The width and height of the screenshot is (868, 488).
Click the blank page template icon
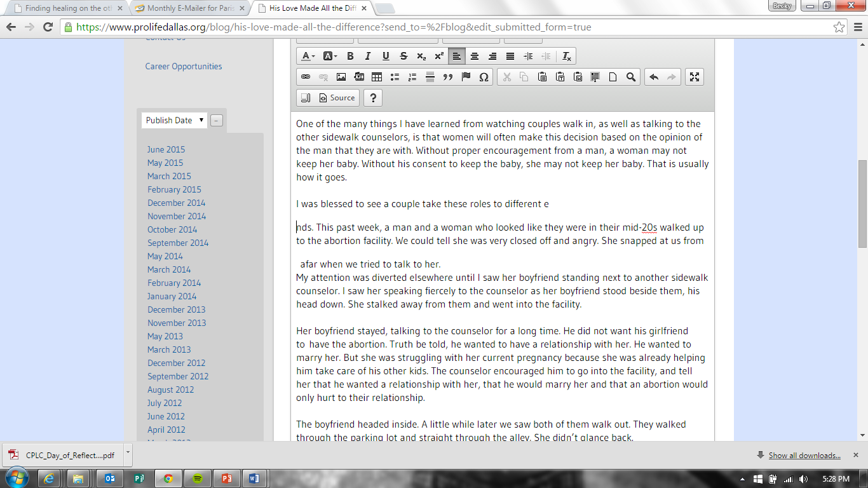(x=613, y=77)
